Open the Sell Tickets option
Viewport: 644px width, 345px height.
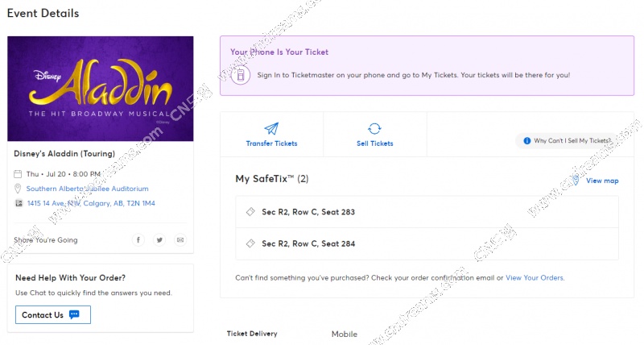[x=375, y=135]
